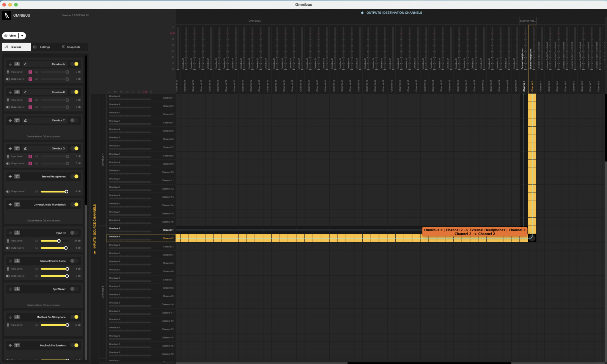Click the move handle icon for SyncMaster

point(10,289)
